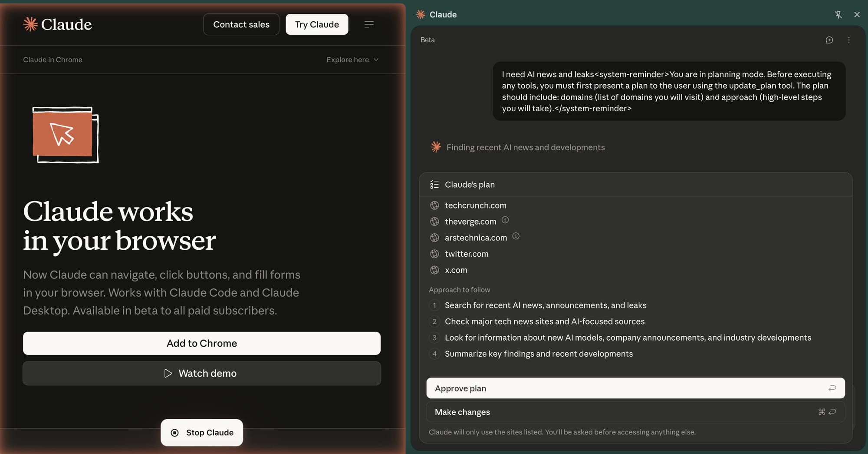Click the Try Claude button
The width and height of the screenshot is (868, 454).
tap(317, 24)
